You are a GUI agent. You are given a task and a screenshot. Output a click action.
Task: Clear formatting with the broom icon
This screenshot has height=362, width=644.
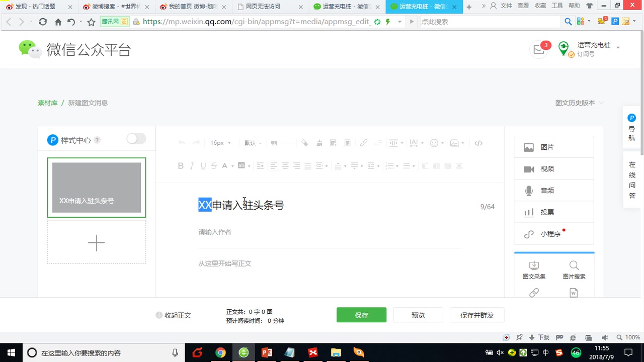[x=319, y=143]
